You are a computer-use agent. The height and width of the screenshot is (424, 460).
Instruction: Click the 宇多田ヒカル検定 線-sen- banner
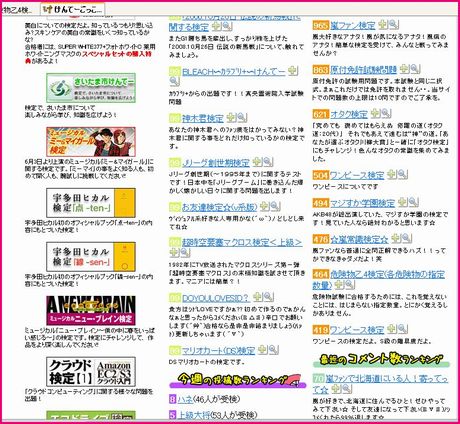pos(91,257)
